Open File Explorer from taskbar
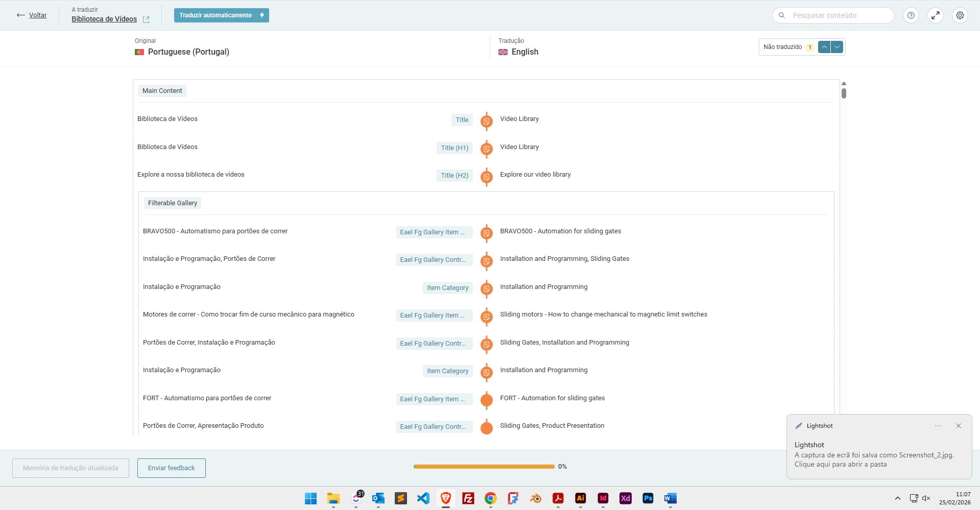This screenshot has height=510, width=980. pos(333,498)
